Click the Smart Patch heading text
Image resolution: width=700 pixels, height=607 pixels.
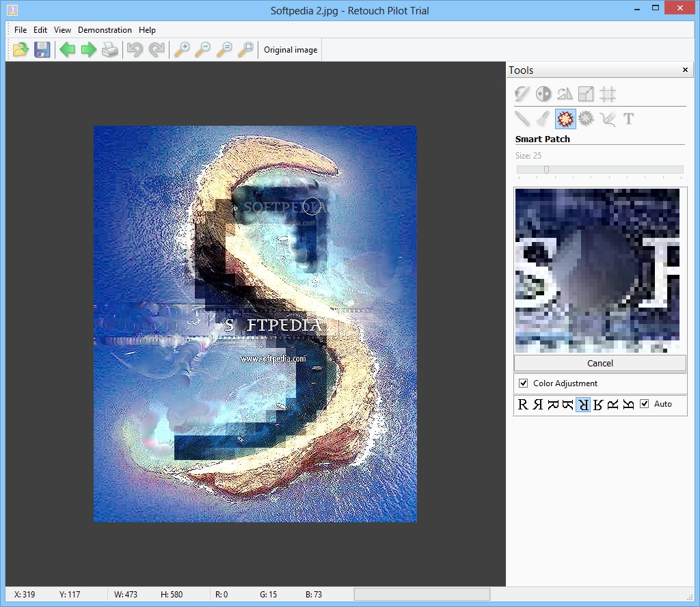(x=542, y=139)
